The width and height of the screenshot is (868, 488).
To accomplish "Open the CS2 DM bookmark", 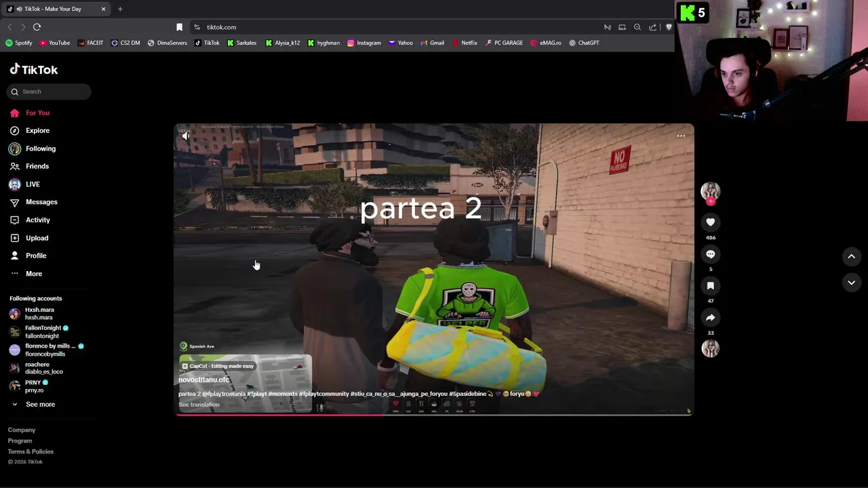I will (125, 43).
